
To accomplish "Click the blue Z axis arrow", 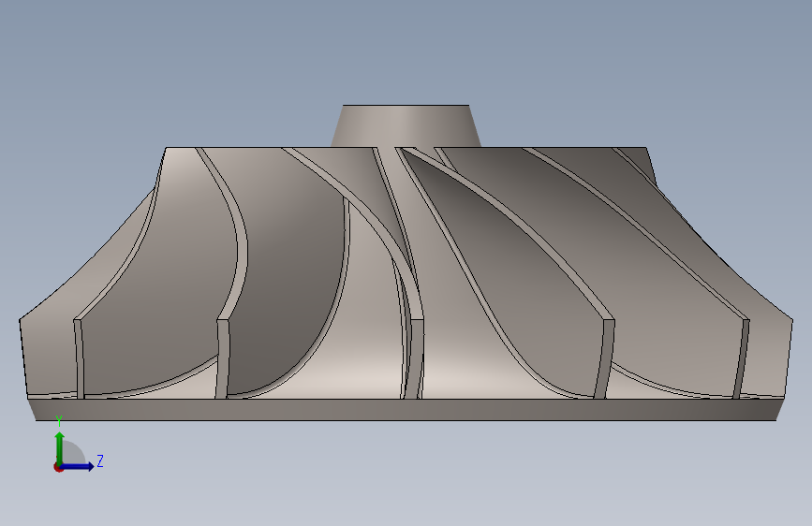I will 78,466.
